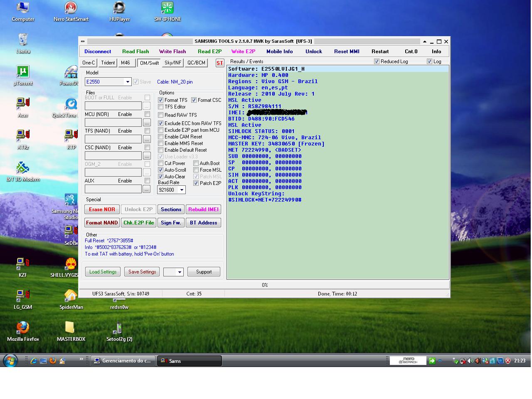This screenshot has width=532, height=399.
Task: Open Internet Explorer from quick launch
Action: (x=34, y=361)
